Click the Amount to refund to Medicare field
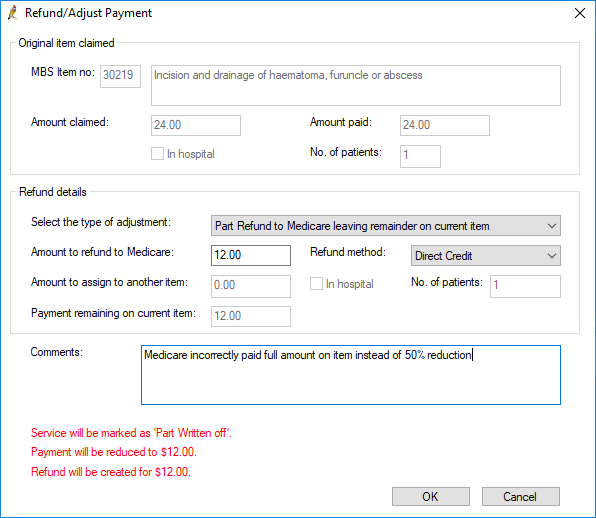596x518 pixels. [251, 255]
